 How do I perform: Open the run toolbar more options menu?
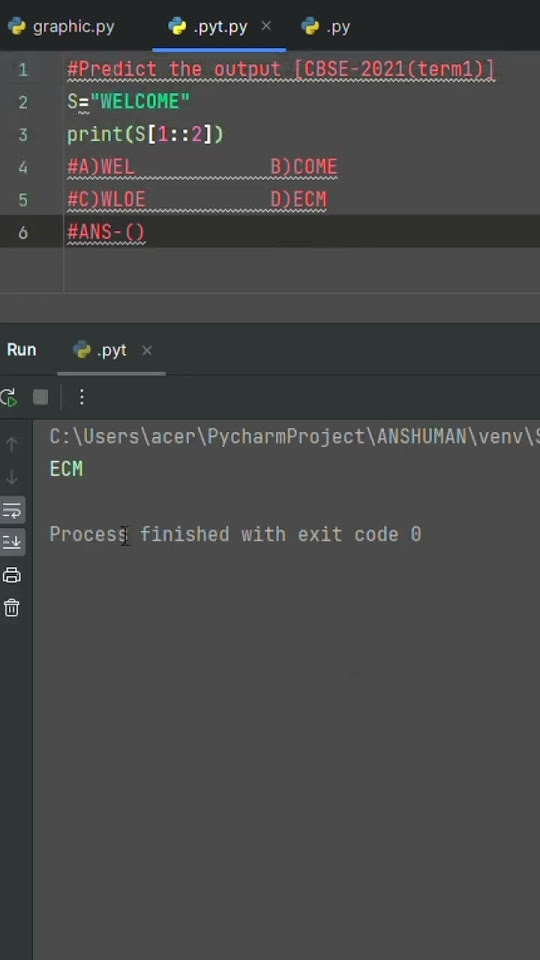(x=81, y=398)
